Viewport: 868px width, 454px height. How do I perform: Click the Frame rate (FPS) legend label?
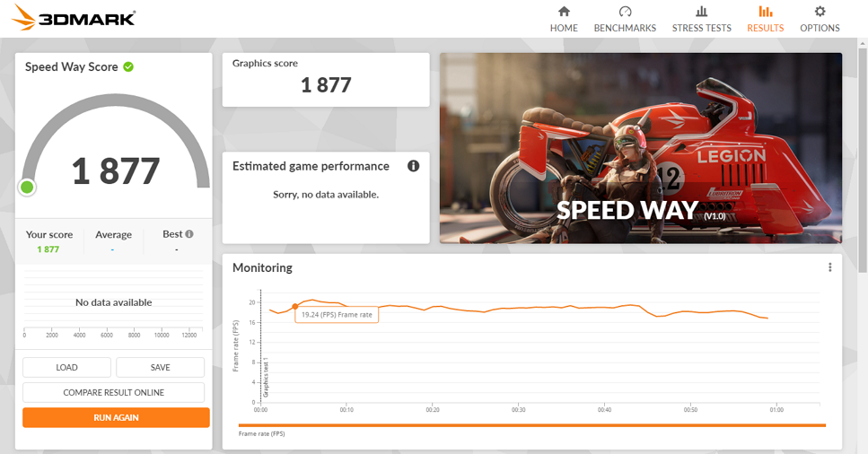pyautogui.click(x=261, y=434)
